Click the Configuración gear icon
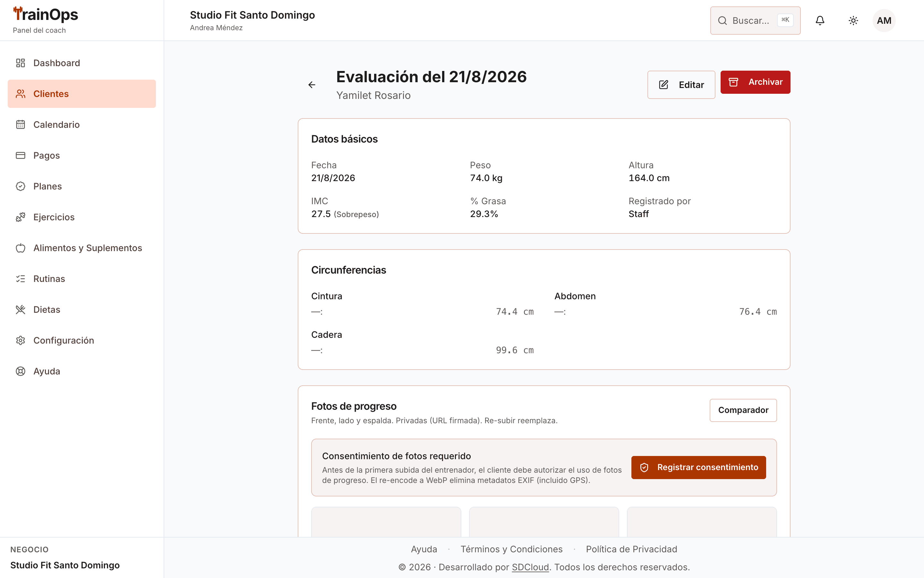The height and width of the screenshot is (578, 924). point(21,340)
